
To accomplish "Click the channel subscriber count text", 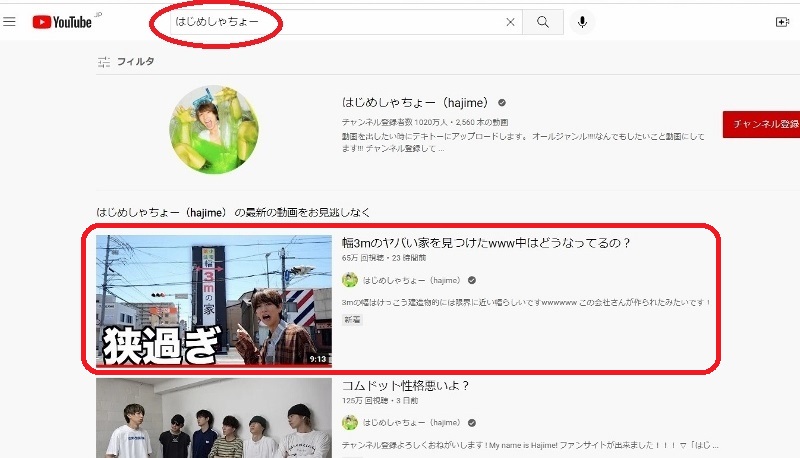I will pyautogui.click(x=394, y=122).
